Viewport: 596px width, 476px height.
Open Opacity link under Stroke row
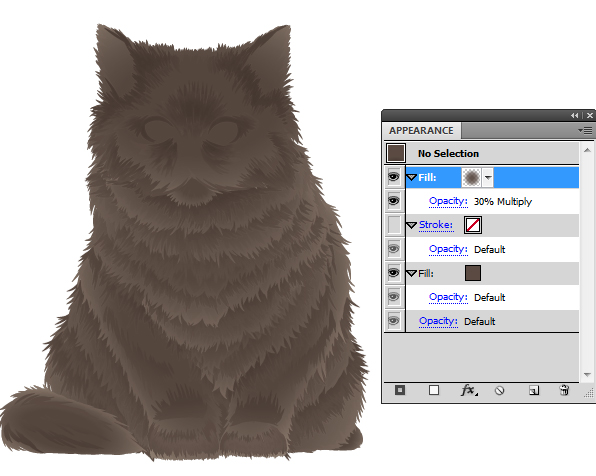coord(448,249)
